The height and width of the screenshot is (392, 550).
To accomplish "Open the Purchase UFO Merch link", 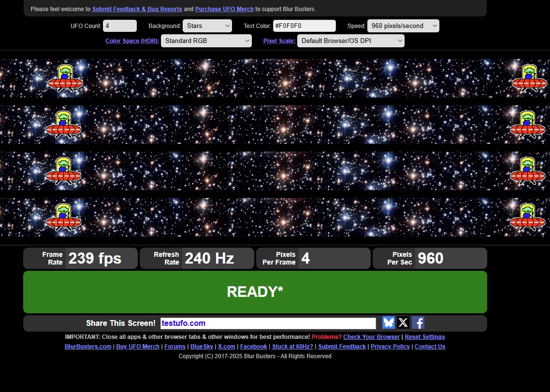I will tap(224, 9).
